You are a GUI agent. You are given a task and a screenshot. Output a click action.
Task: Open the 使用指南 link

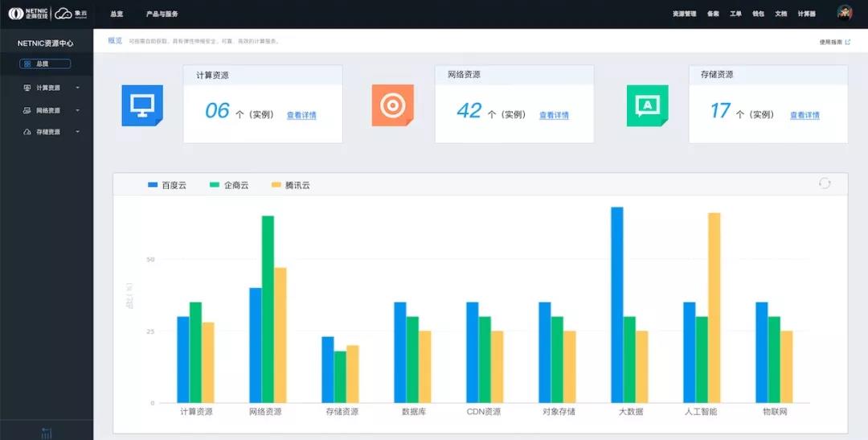point(834,42)
